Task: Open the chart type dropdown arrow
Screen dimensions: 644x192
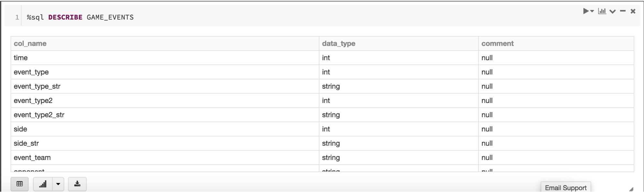Action: pyautogui.click(x=58, y=184)
